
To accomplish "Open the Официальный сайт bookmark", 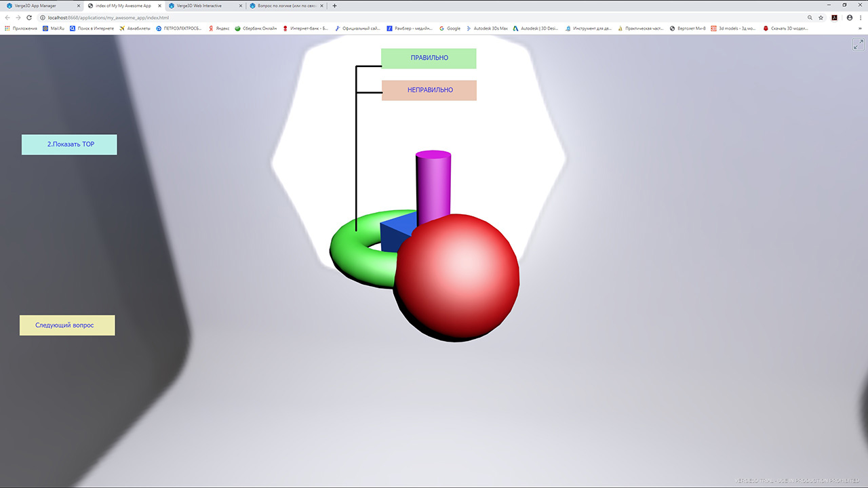I will [357, 28].
